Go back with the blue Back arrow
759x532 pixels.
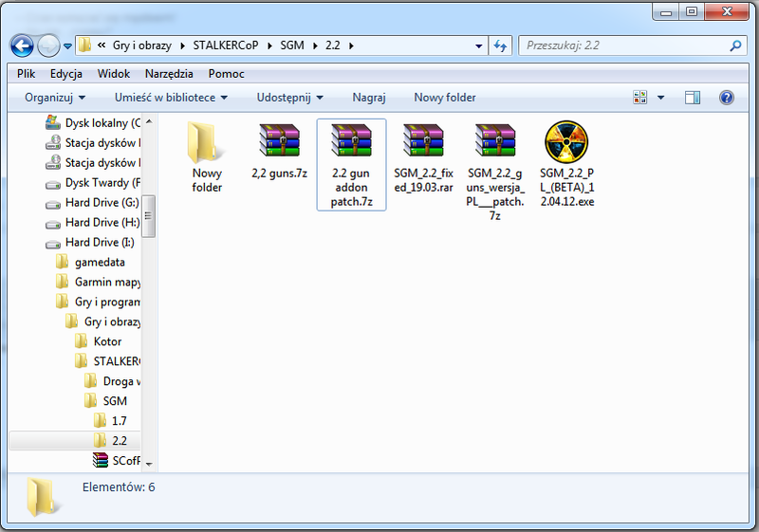click(x=22, y=46)
